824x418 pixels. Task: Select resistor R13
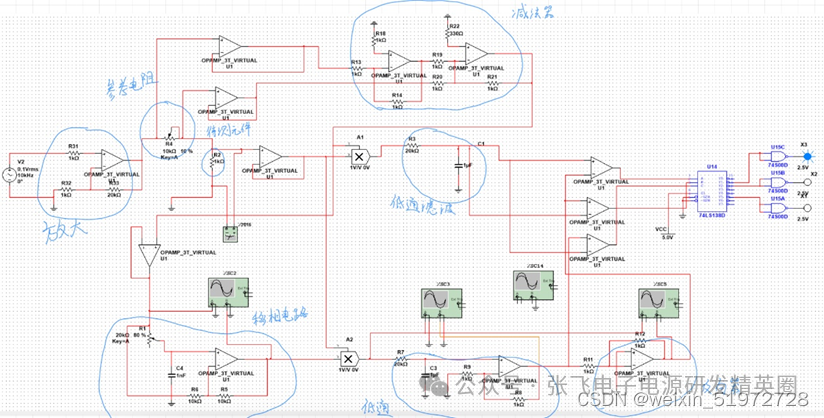tap(356, 68)
